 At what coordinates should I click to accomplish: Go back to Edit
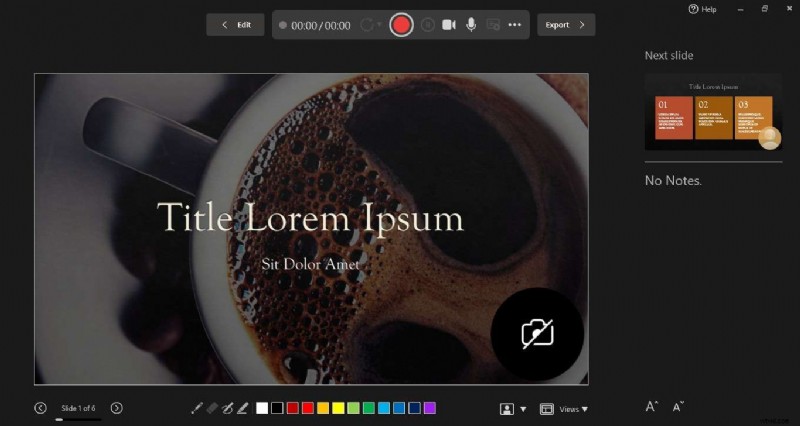pos(235,25)
